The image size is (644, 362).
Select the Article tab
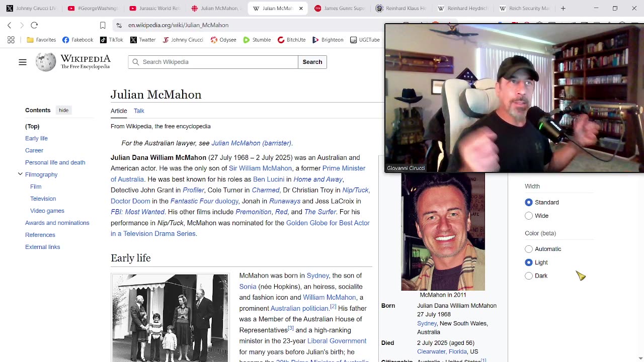(x=119, y=111)
